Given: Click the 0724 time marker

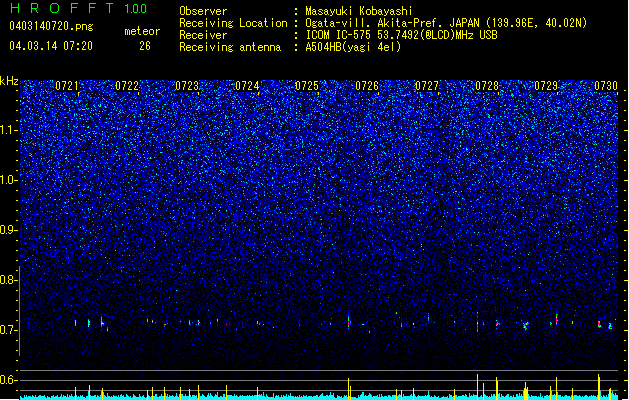Looking at the screenshot, I should [x=247, y=86].
